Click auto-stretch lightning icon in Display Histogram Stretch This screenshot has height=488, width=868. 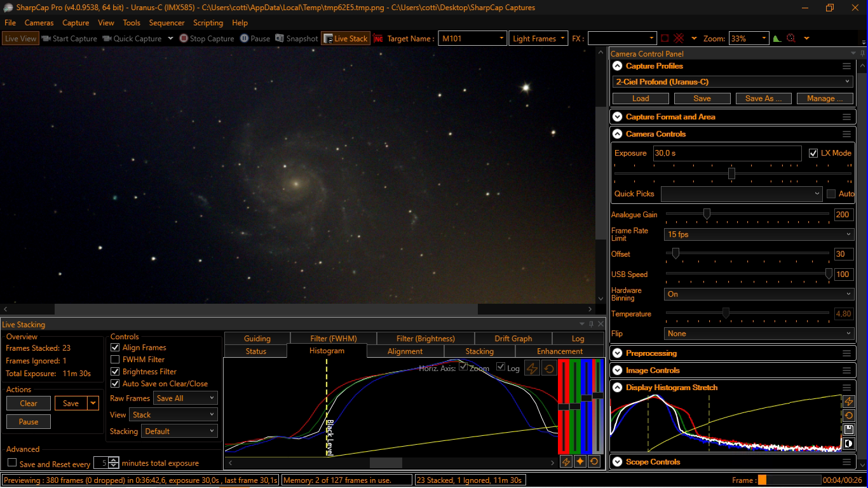pyautogui.click(x=848, y=402)
